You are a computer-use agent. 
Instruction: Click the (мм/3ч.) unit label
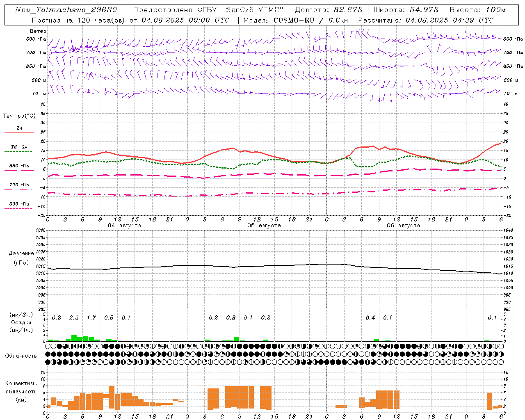pyautogui.click(x=21, y=315)
